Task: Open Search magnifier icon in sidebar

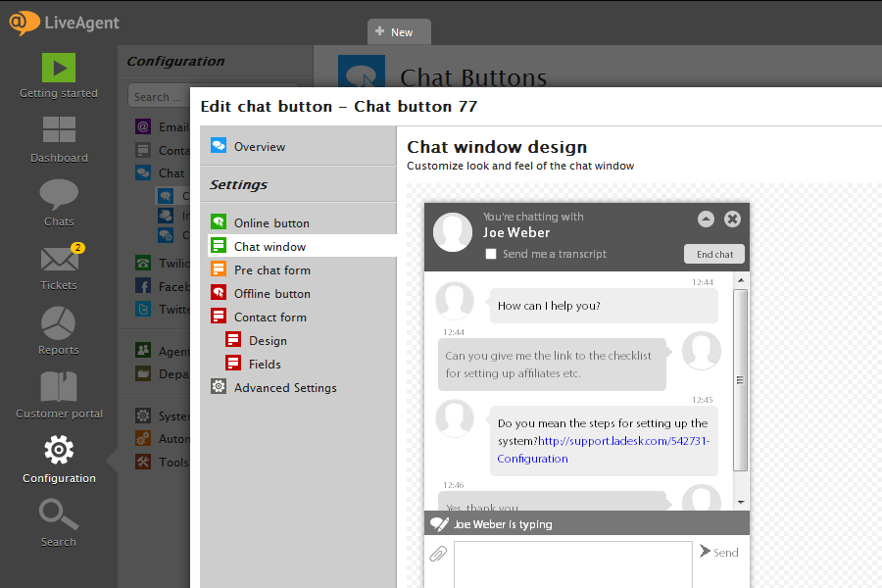Action: pyautogui.click(x=59, y=514)
